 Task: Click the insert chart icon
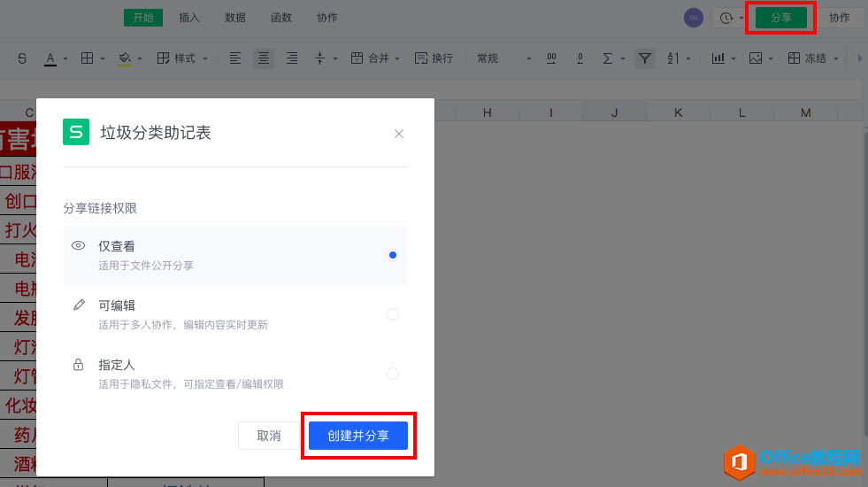(718, 58)
